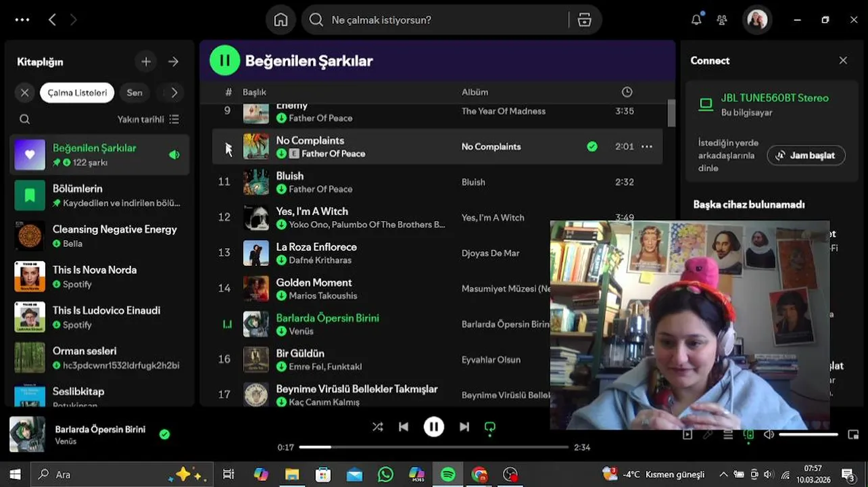Screen dimensions: 868x487
Task: Click the track list vertical scrollbar
Action: [671, 113]
